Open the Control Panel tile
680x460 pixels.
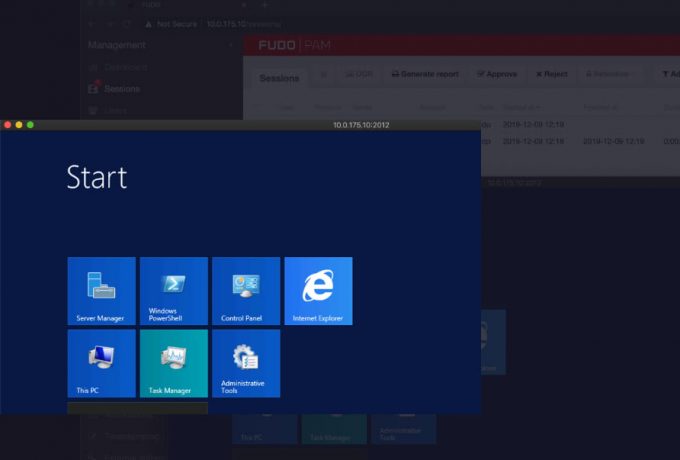point(246,291)
